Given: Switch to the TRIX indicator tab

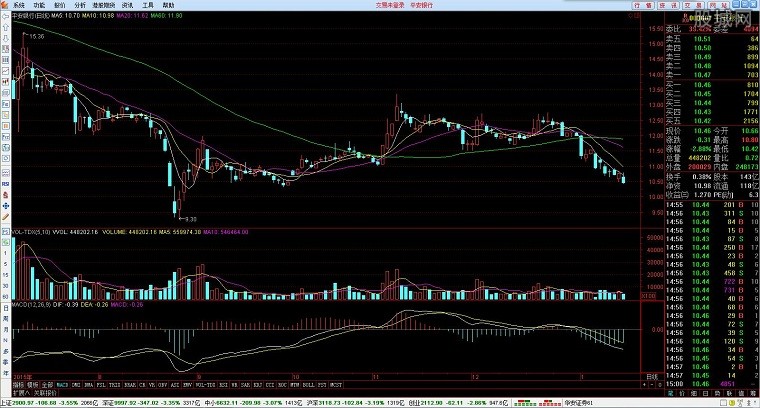Looking at the screenshot, I should tap(114, 385).
